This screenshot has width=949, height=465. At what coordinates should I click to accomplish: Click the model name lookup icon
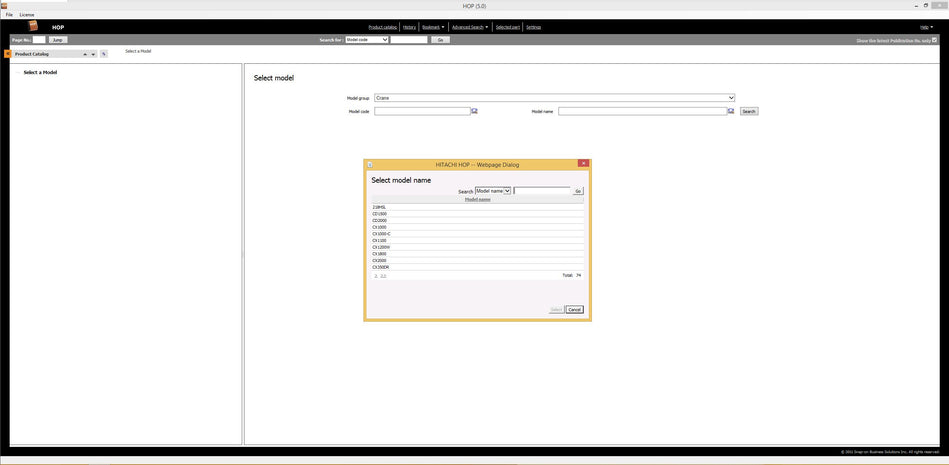[732, 111]
